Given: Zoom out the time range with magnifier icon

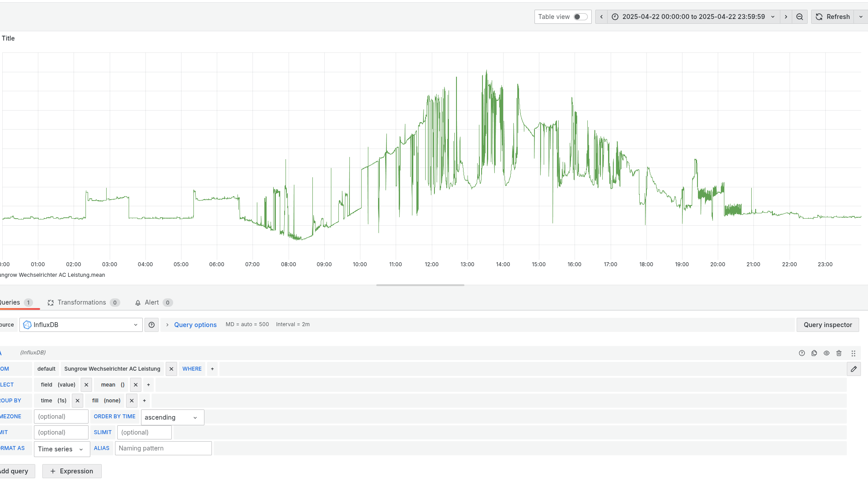Looking at the screenshot, I should pyautogui.click(x=800, y=16).
